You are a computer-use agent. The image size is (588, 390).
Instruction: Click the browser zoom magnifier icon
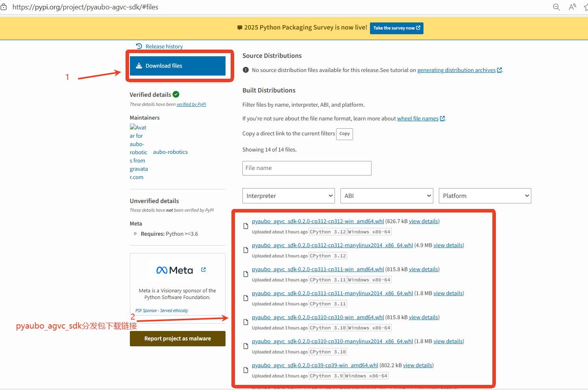[x=556, y=7]
